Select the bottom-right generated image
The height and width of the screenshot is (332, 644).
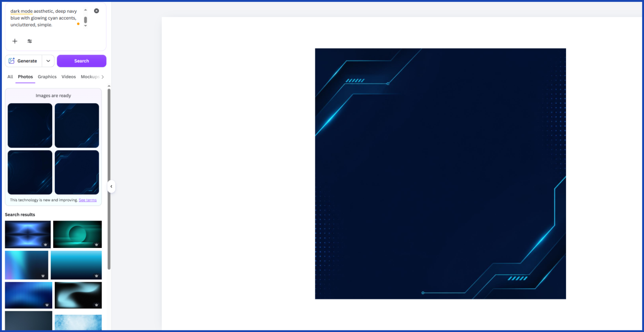77,172
